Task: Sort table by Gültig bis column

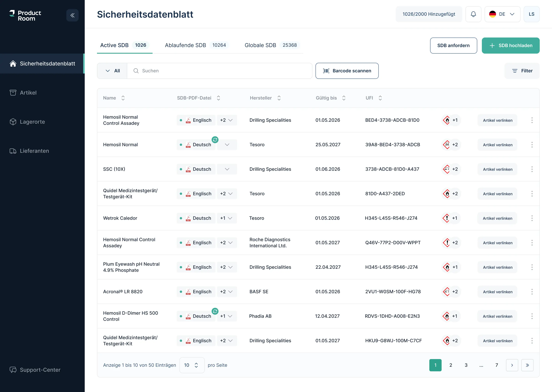Action: click(x=344, y=98)
